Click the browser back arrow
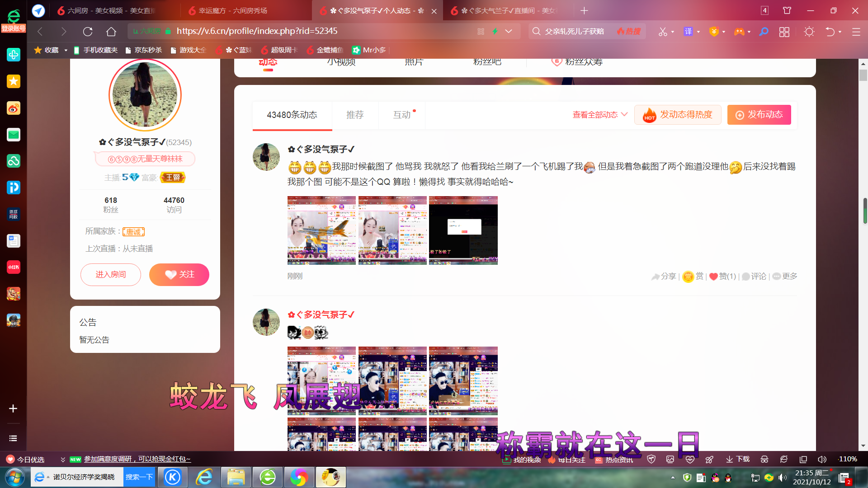The image size is (868, 488). tap(40, 31)
